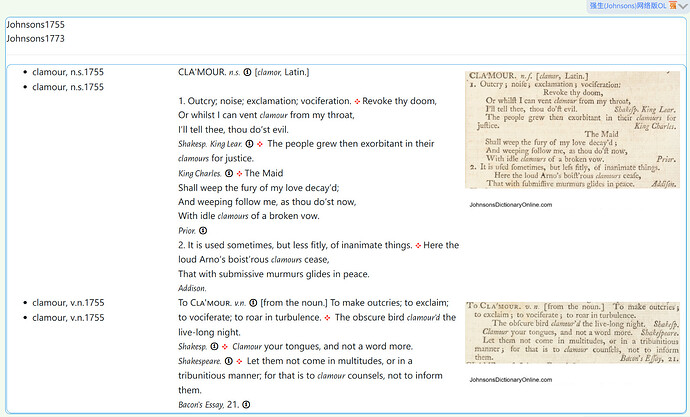The width and height of the screenshot is (690, 417).
Task: Click the citation 'King Charles.'
Action: [x=200, y=173]
